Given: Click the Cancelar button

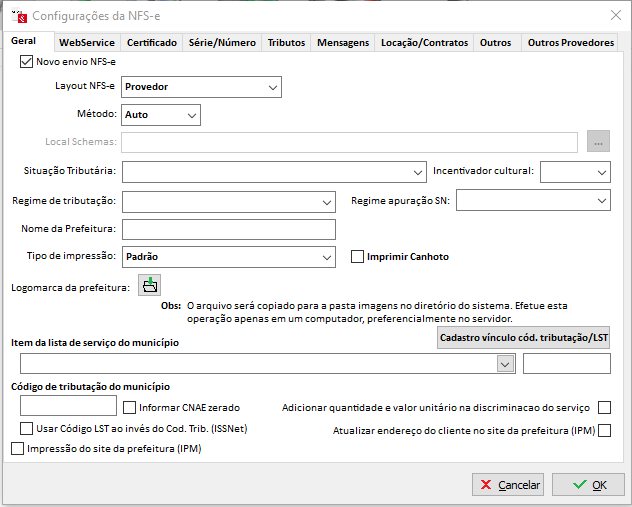Looking at the screenshot, I should tap(507, 485).
